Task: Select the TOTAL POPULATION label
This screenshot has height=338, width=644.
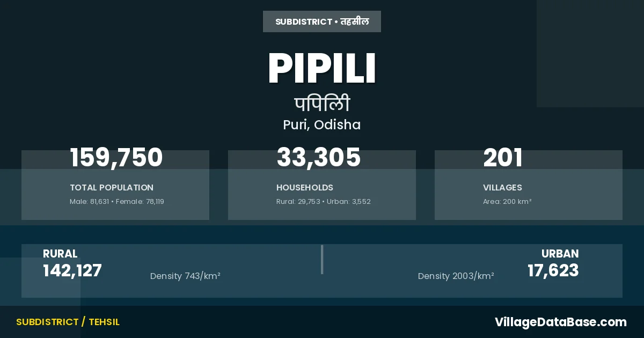Action: click(112, 188)
